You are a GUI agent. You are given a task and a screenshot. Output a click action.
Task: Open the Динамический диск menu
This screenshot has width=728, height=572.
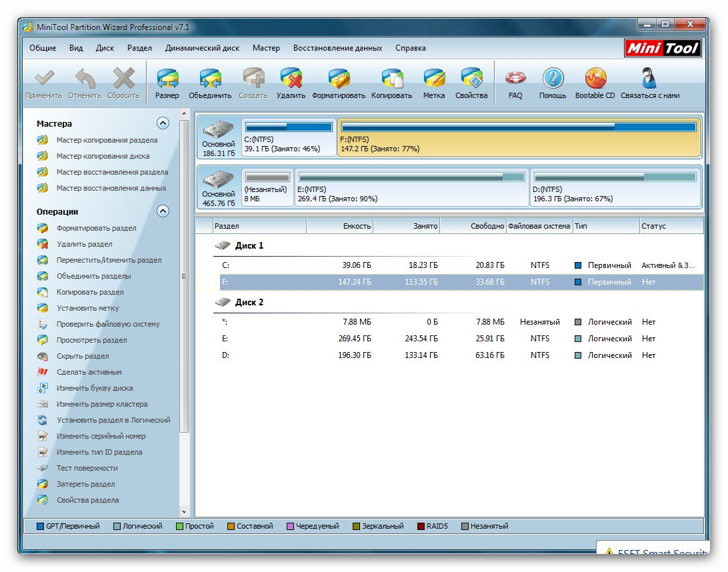(x=202, y=48)
